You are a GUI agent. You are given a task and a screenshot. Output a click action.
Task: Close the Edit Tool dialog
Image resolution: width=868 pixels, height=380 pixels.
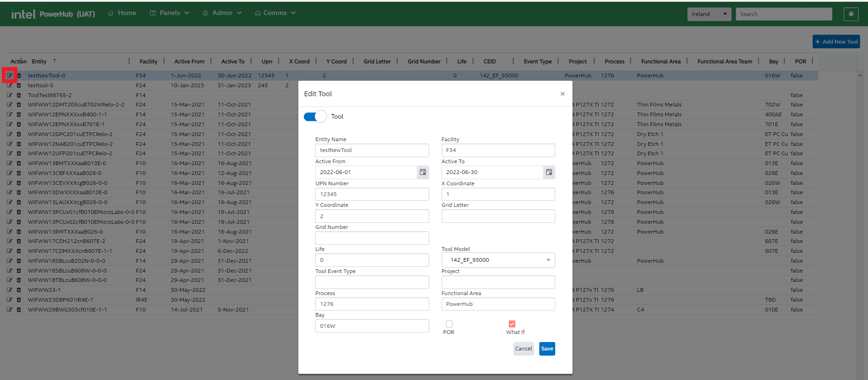pyautogui.click(x=562, y=94)
